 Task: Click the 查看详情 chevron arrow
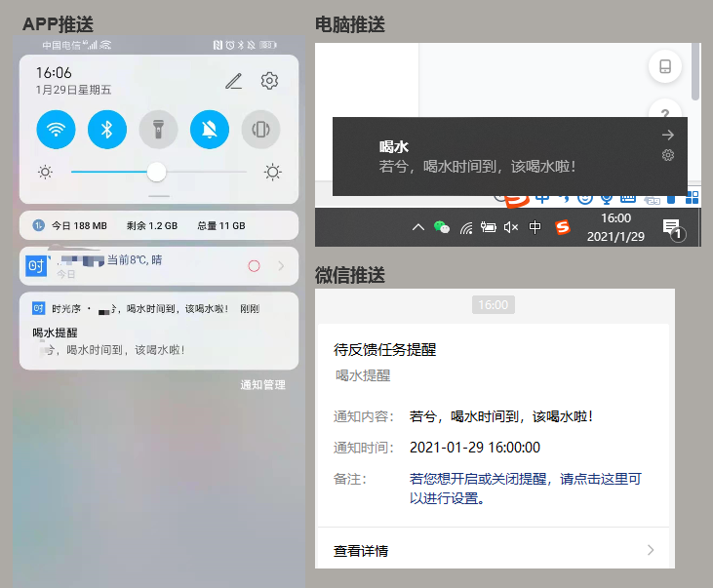(651, 550)
